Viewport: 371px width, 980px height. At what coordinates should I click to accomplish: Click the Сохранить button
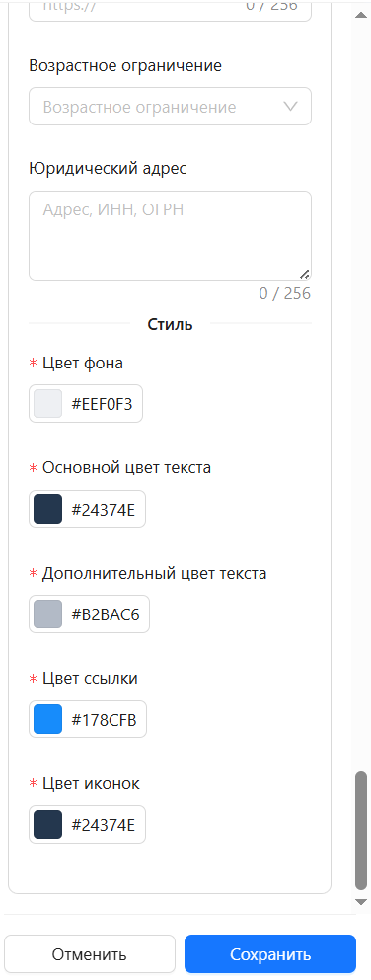pos(270,953)
